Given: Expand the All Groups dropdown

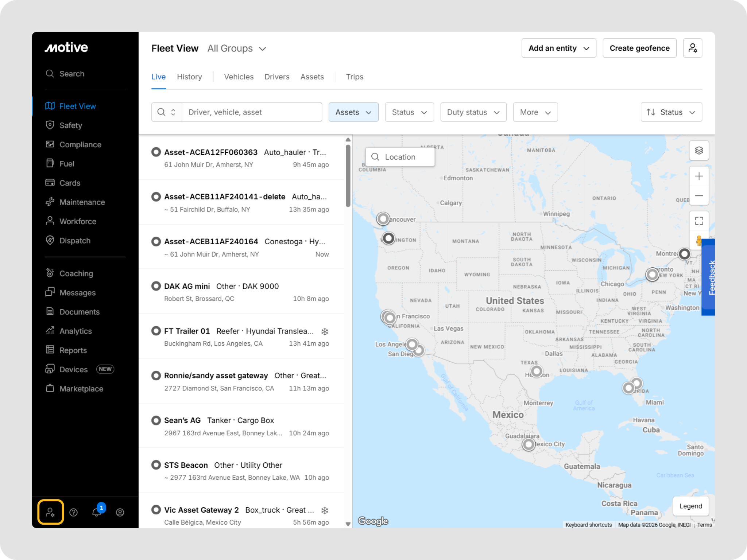Looking at the screenshot, I should tap(237, 48).
